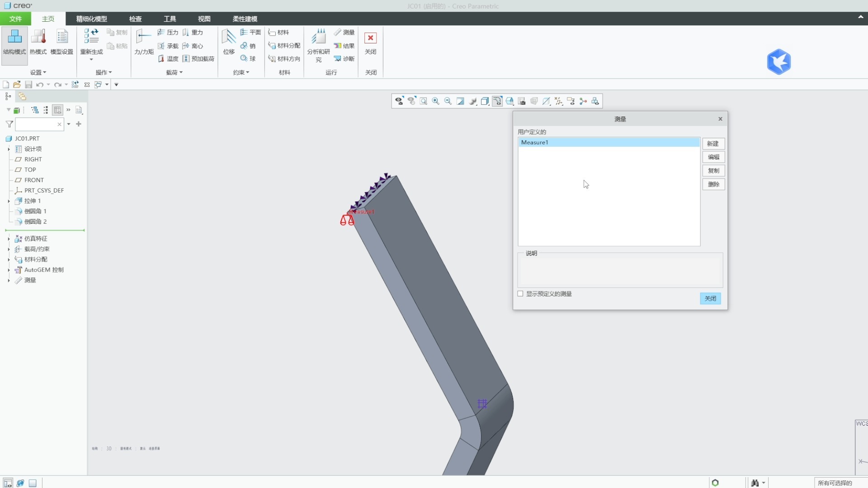
Task: Open the 载荷 group dropdown
Action: [x=174, y=72]
